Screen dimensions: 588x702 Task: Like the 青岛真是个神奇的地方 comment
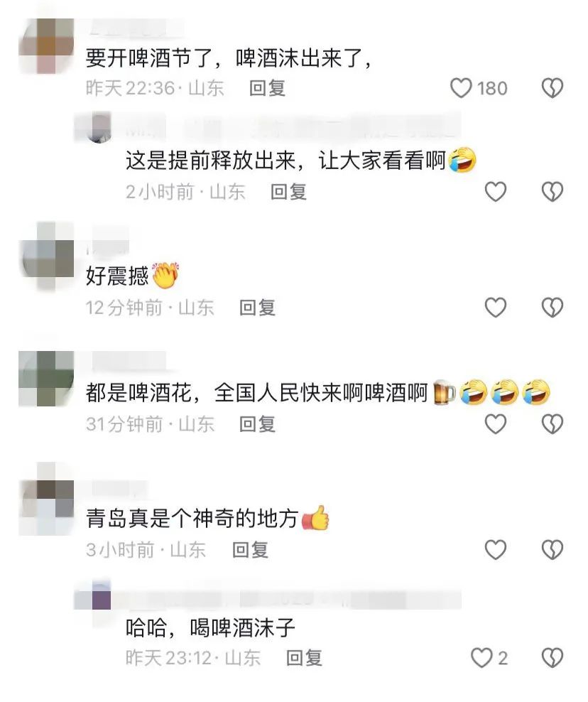[x=496, y=550]
